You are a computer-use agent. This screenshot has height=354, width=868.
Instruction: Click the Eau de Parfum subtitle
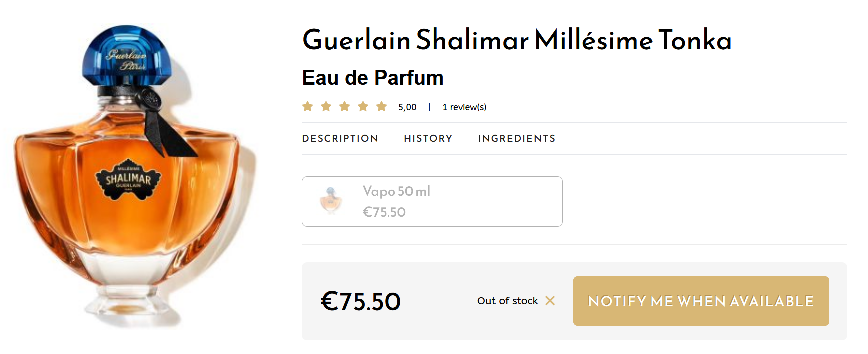coord(373,78)
